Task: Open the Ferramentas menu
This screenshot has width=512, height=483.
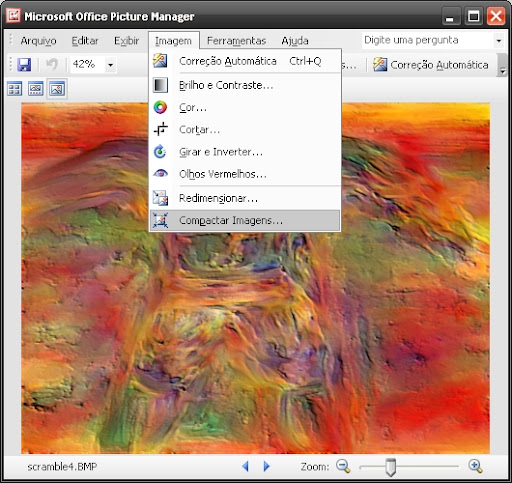Action: 236,41
